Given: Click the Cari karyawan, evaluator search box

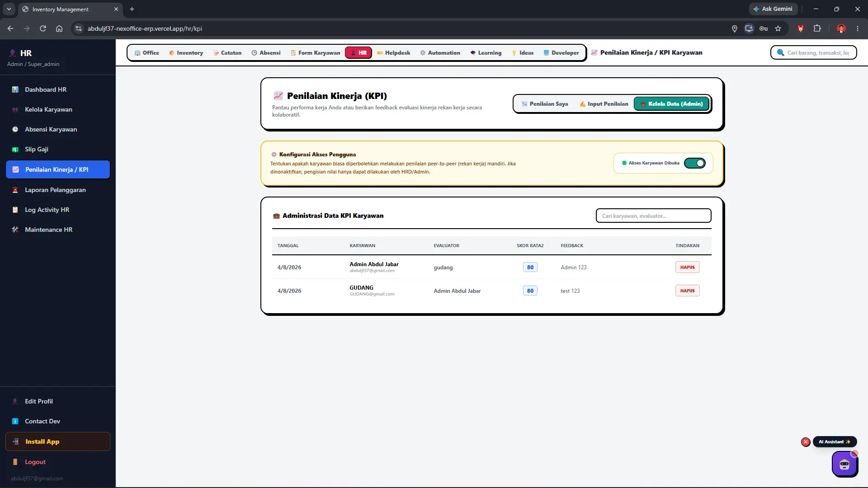Looking at the screenshot, I should click(x=653, y=216).
